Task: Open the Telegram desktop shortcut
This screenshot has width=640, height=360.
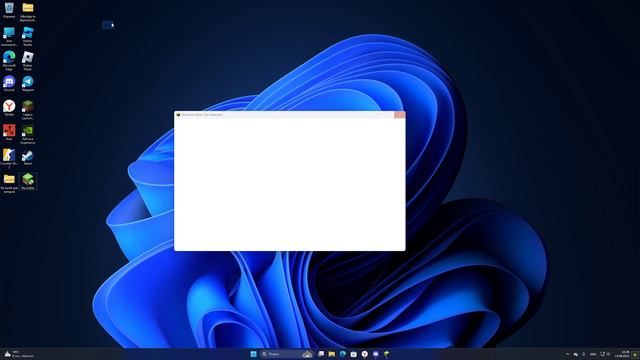Action: click(x=28, y=83)
